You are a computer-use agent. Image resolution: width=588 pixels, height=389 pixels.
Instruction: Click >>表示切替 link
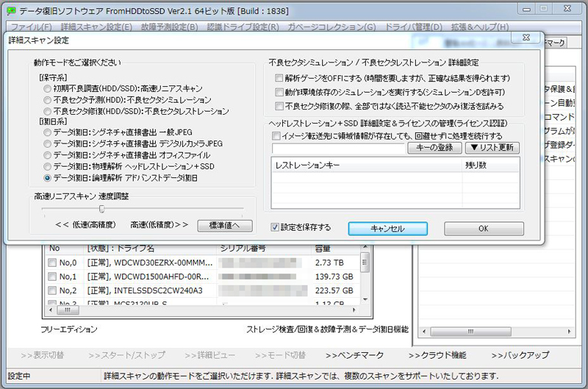(x=43, y=355)
